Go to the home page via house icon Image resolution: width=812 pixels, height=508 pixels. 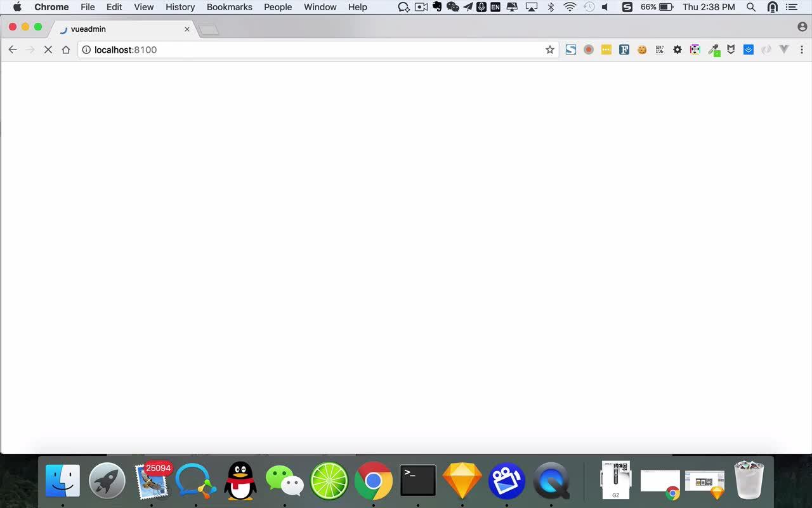point(66,50)
